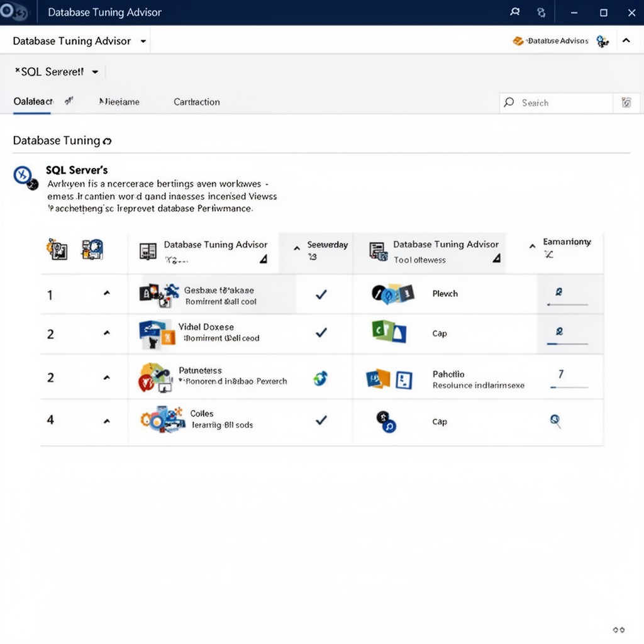Click the Eamaniomy column header

pos(567,241)
